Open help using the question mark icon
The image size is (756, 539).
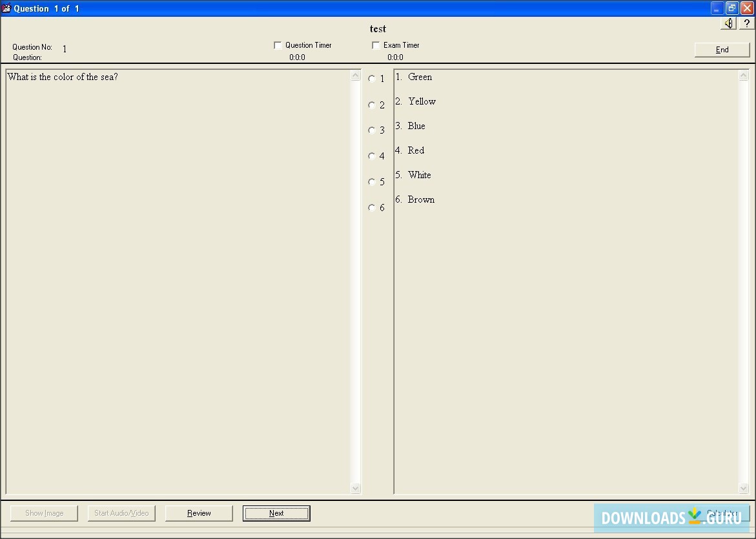click(x=747, y=23)
